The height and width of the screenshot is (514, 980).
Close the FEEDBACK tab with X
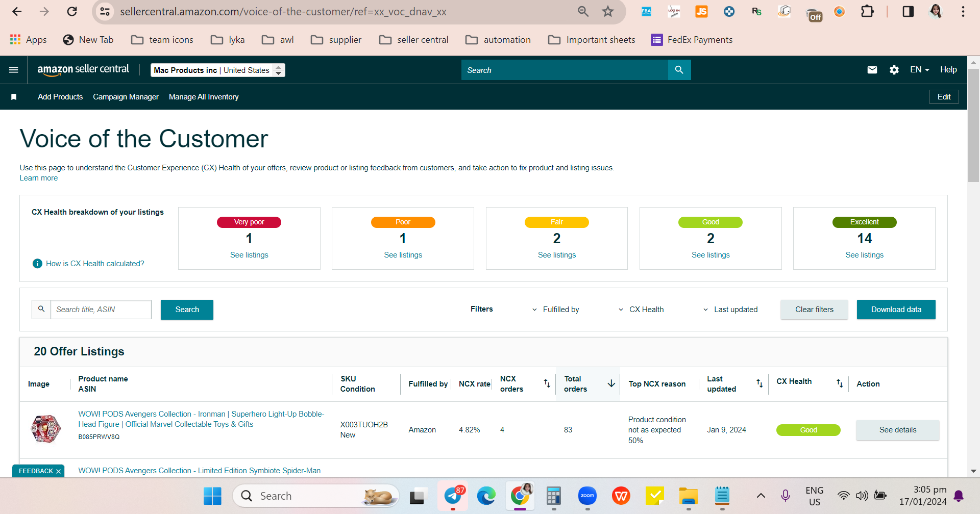click(x=58, y=471)
